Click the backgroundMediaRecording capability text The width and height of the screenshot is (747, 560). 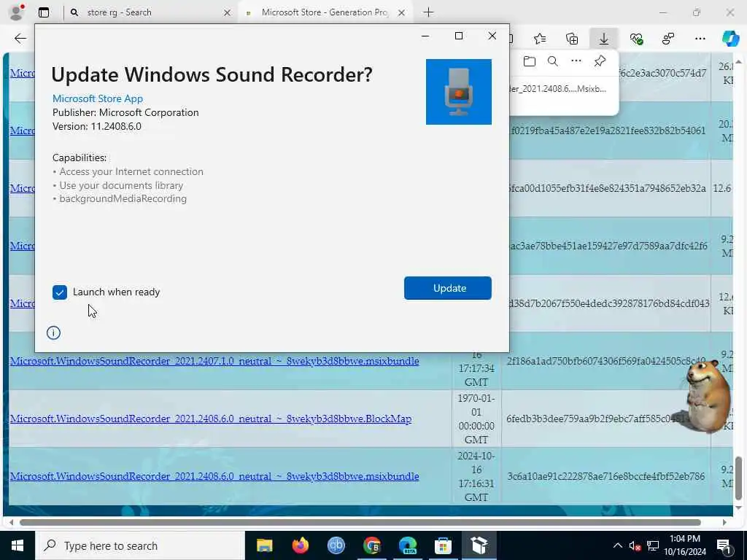click(123, 198)
